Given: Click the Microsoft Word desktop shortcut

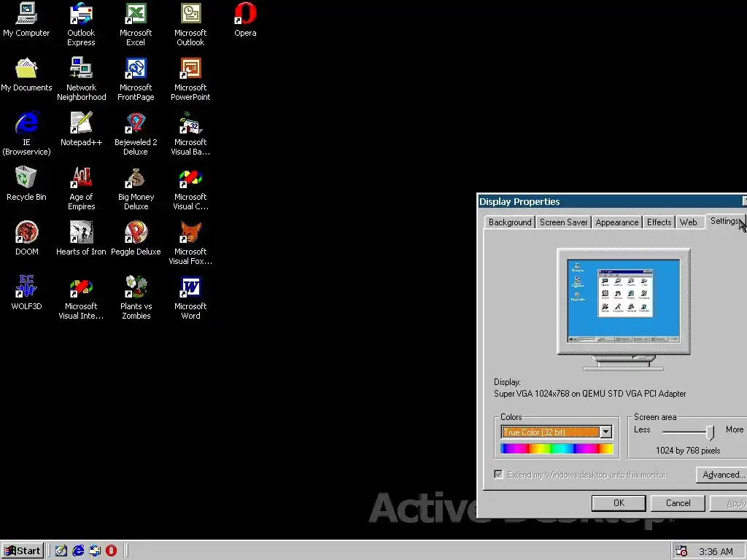Looking at the screenshot, I should click(x=190, y=298).
